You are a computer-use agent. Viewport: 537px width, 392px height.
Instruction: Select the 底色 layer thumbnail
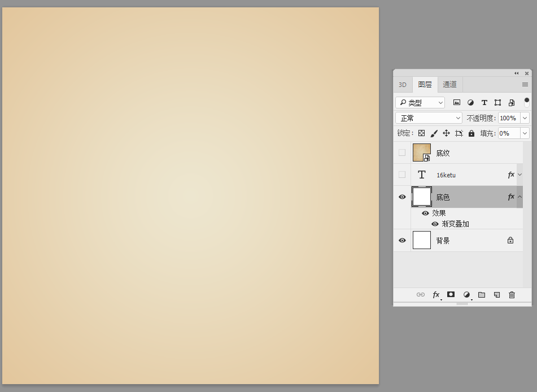click(422, 197)
